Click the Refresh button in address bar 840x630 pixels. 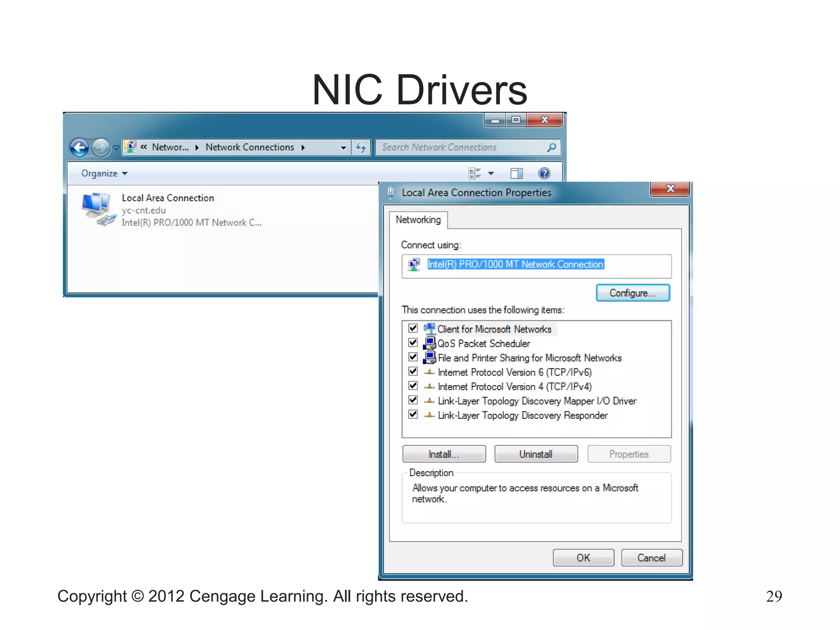click(361, 147)
